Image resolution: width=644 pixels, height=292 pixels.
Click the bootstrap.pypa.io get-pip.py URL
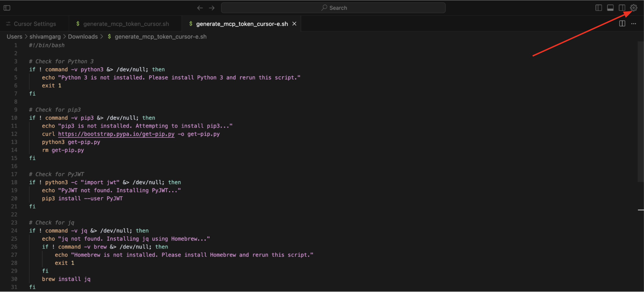click(116, 134)
